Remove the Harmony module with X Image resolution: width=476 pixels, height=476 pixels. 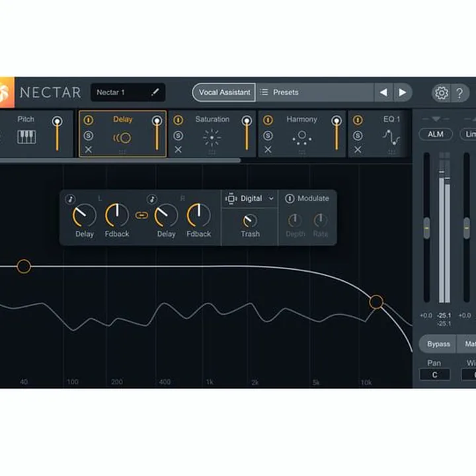click(268, 149)
